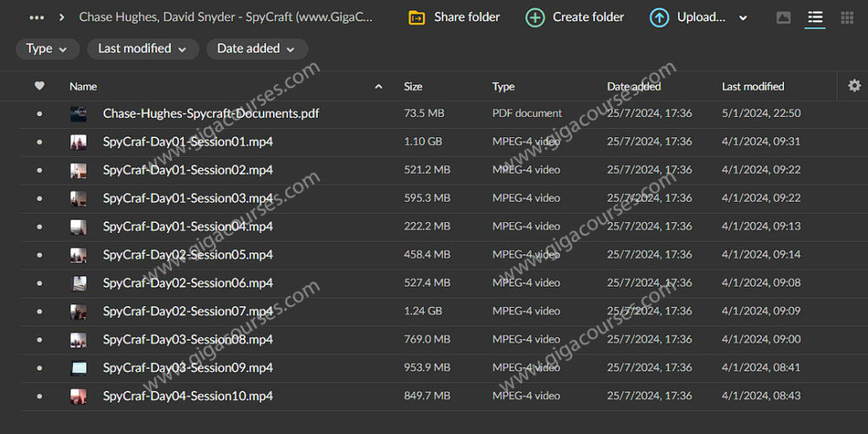Viewport: 868px width, 434px height.
Task: Toggle the Name column sort arrow
Action: click(378, 86)
